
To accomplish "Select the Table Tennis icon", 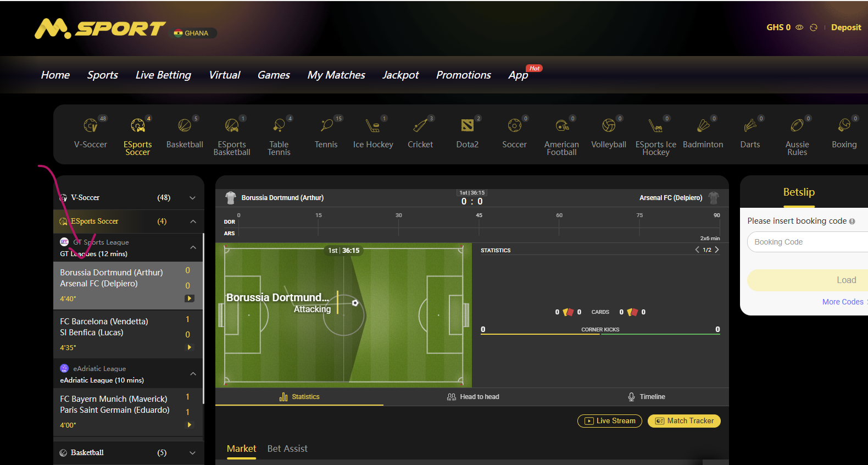I will tap(279, 125).
